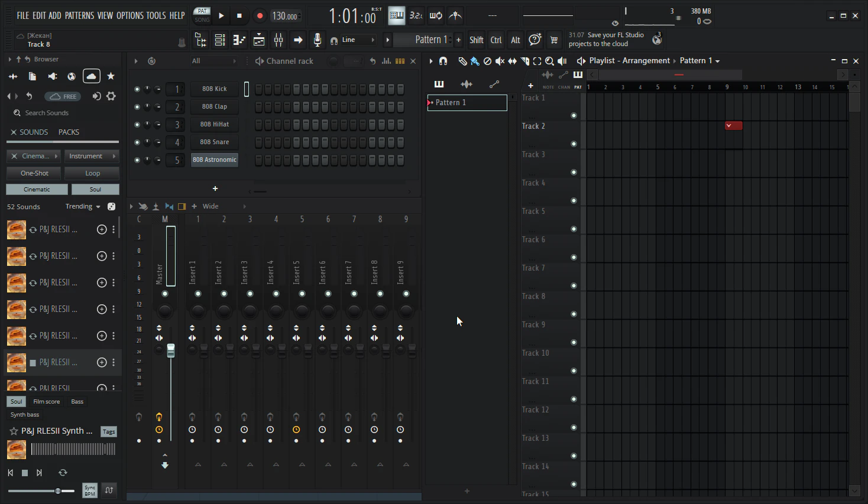Open the OPTIONS menu

[130, 15]
